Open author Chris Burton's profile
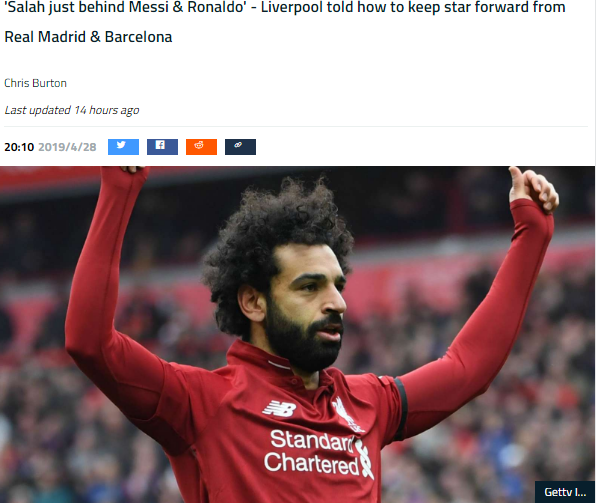This screenshot has height=503, width=596. click(x=35, y=83)
